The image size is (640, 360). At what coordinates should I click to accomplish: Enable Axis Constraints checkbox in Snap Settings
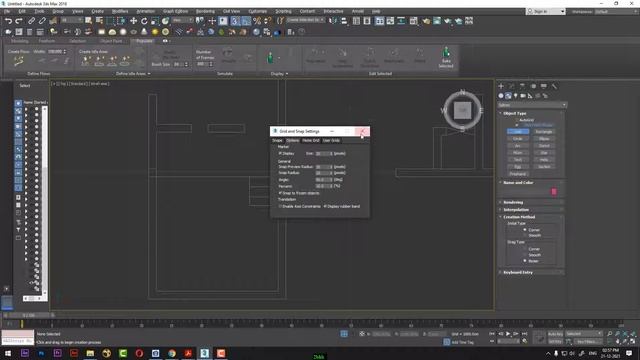click(280, 207)
